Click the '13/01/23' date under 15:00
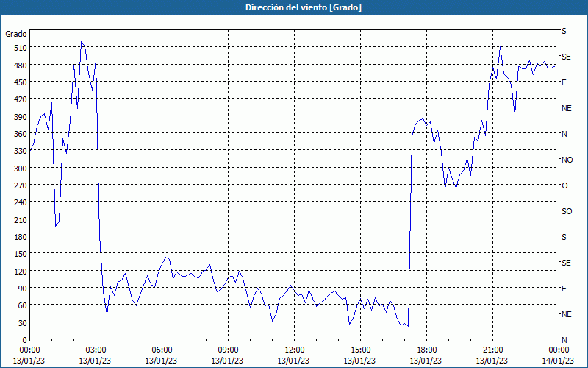The image size is (588, 368). point(359,361)
